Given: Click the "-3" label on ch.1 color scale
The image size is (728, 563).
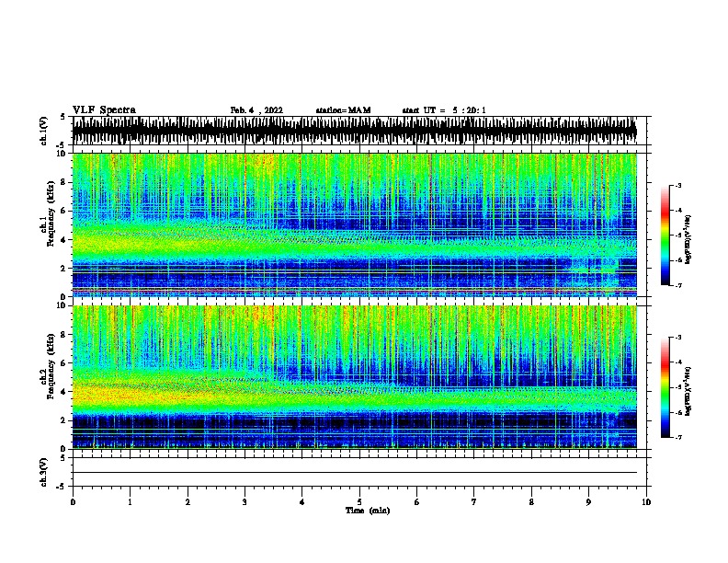Looking at the screenshot, I should coord(678,186).
